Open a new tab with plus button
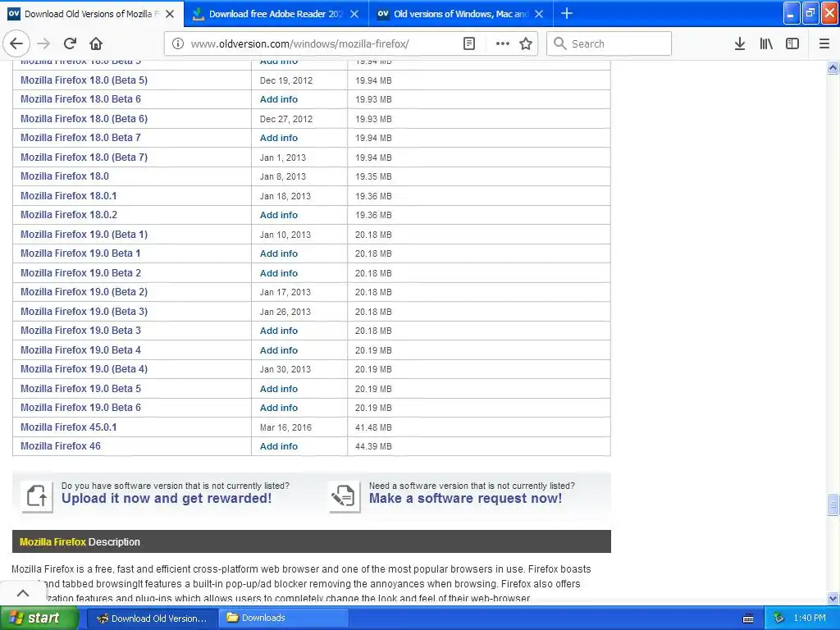Image resolution: width=840 pixels, height=630 pixels. (567, 13)
